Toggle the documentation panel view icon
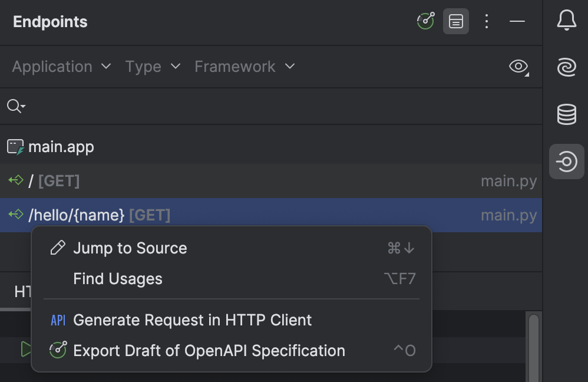Viewport: 588px width, 382px height. 456,21
